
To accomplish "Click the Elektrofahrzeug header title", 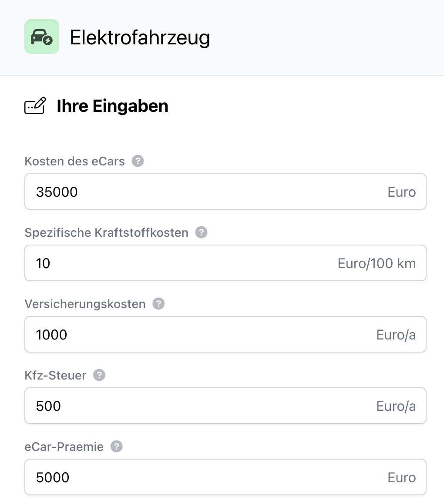I will coord(140,37).
